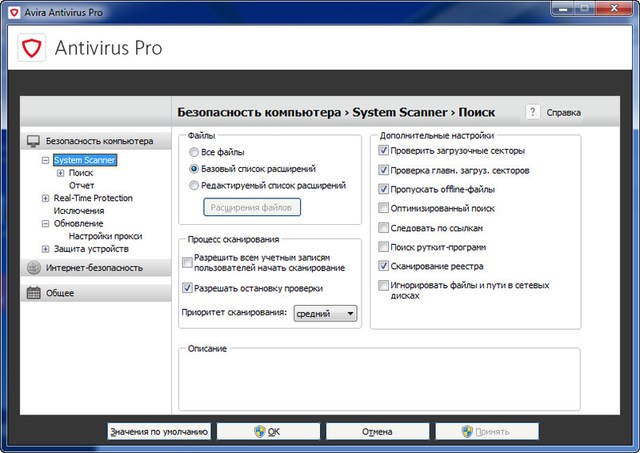The width and height of the screenshot is (640, 453).
Task: Enable Оптимизированный поиск checkbox
Action: click(385, 208)
